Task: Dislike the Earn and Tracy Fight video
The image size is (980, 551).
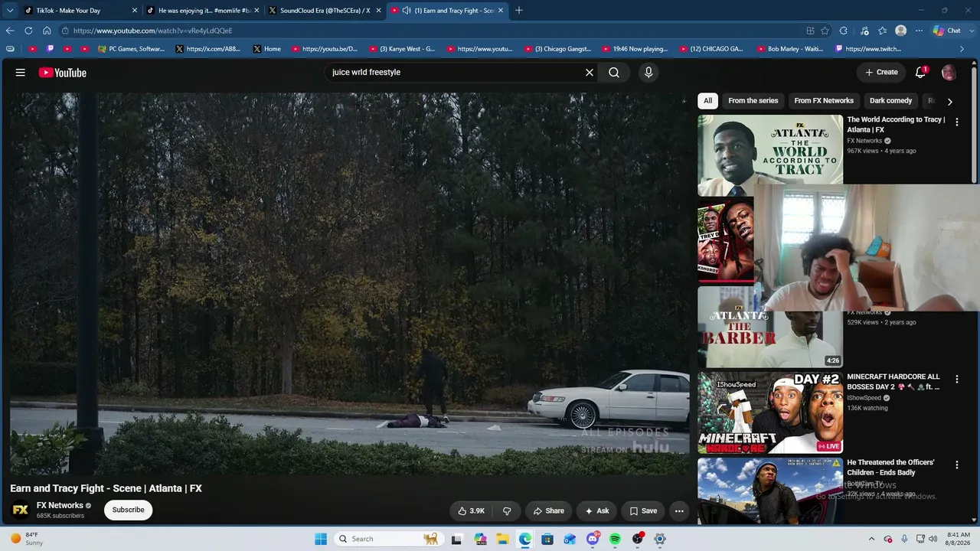Action: [507, 511]
